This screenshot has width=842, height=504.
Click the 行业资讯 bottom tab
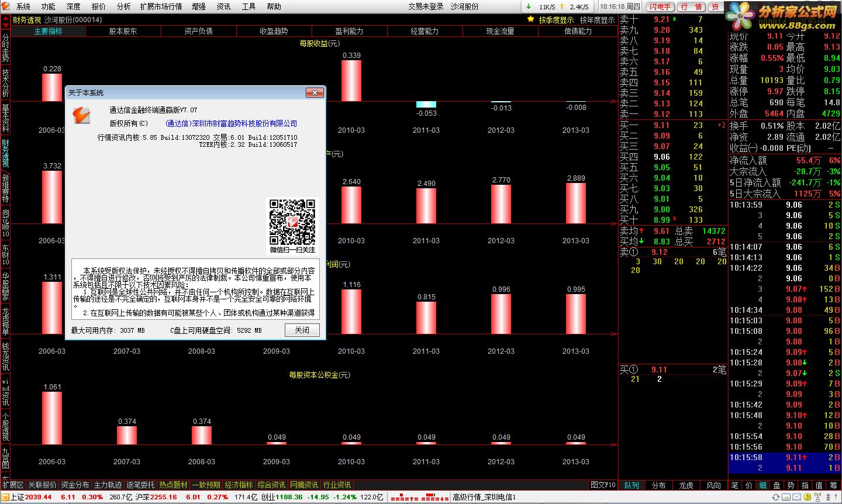point(337,485)
